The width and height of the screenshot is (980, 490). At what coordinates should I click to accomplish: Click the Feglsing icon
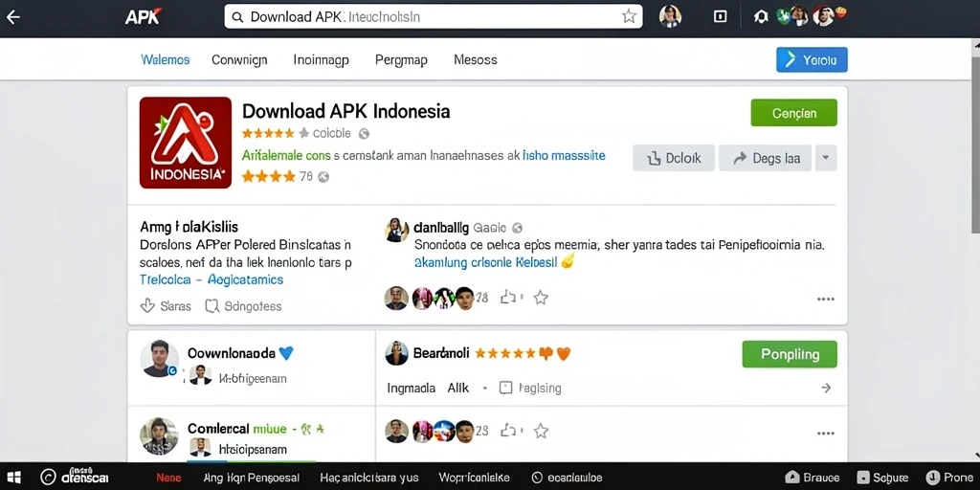pos(505,389)
